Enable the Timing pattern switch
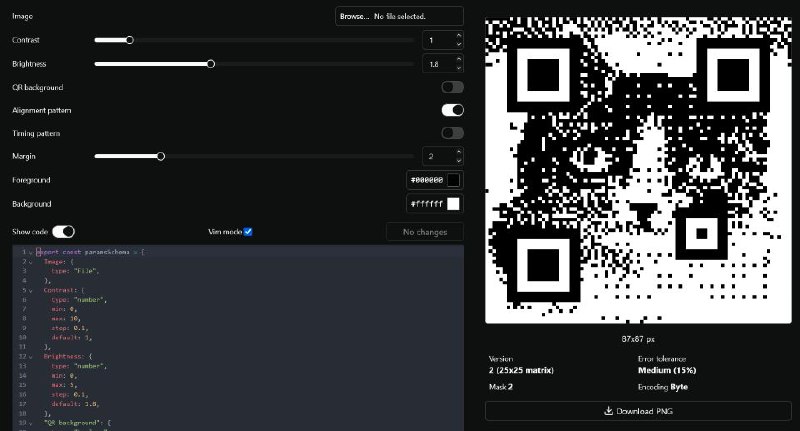Image resolution: width=800 pixels, height=431 pixels. coord(452,133)
